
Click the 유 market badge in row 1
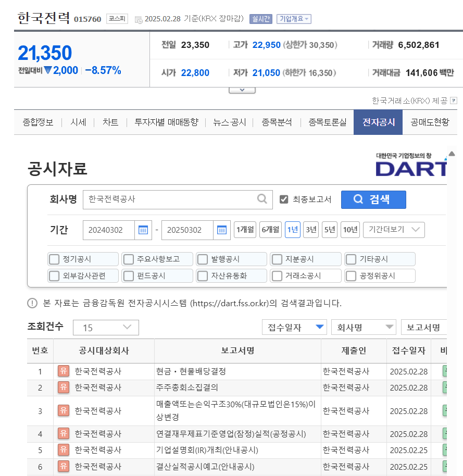[64, 371]
